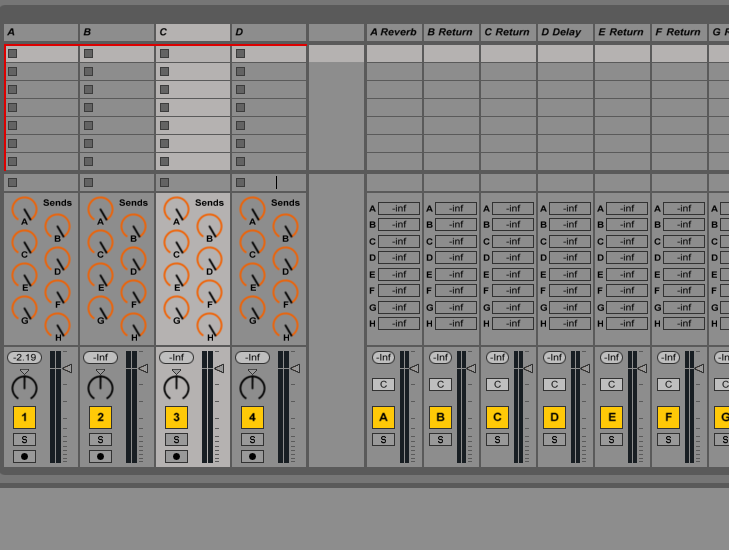
Task: Deactivate return track A with its activator
Action: 383,417
